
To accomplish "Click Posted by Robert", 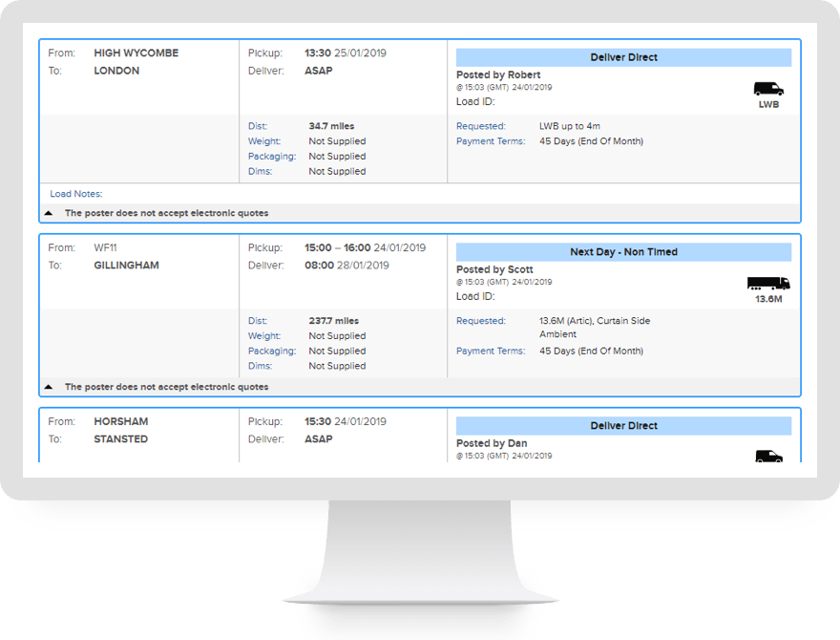I will pos(498,75).
